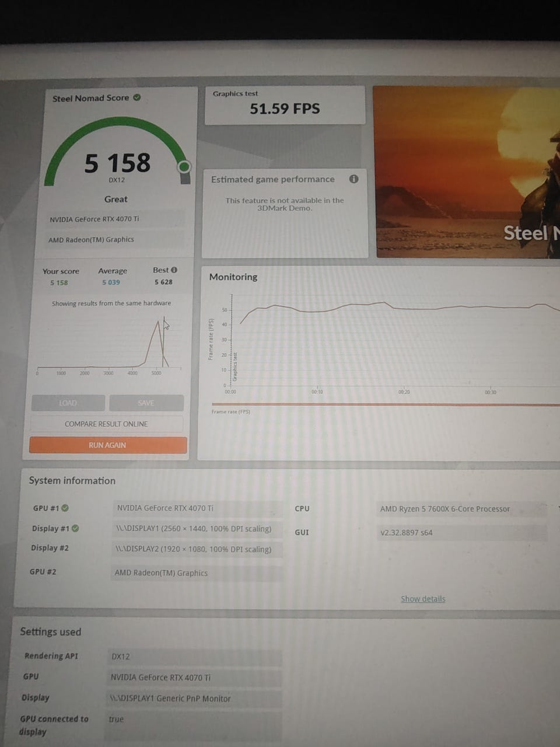Click the score distribution histogram peak

pos(158,323)
